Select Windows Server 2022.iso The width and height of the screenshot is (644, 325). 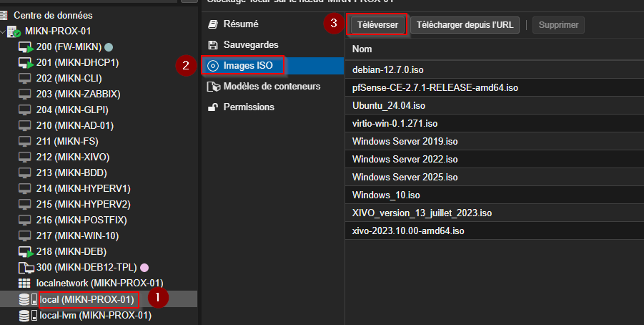495,159
